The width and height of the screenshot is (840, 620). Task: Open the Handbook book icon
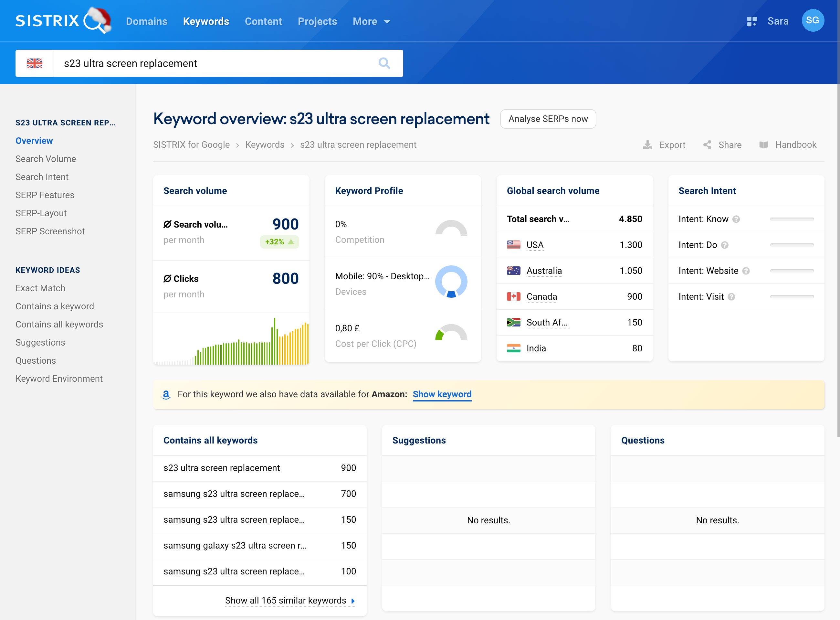[763, 145]
